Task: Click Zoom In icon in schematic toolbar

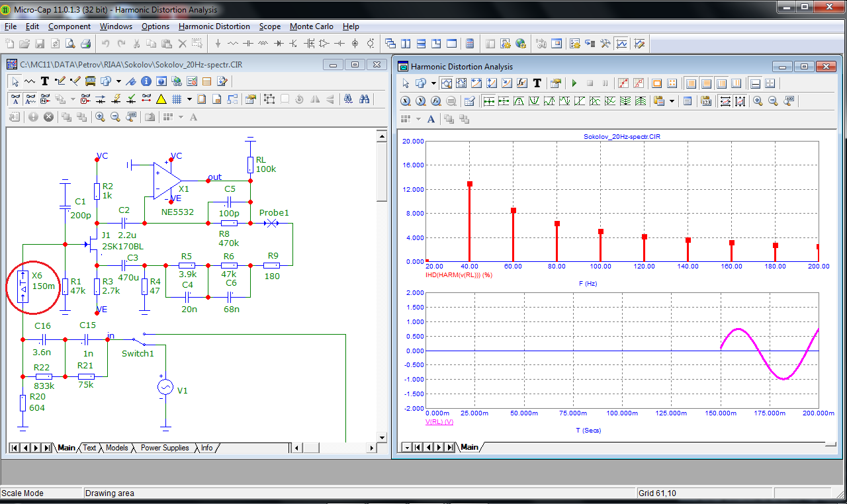Action: (100, 117)
